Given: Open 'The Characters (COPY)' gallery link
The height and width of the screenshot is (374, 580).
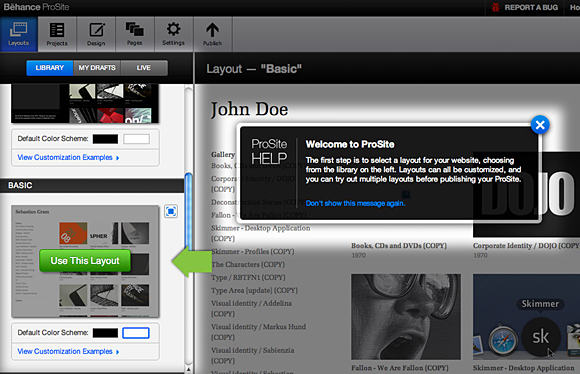Looking at the screenshot, I should coord(248,265).
